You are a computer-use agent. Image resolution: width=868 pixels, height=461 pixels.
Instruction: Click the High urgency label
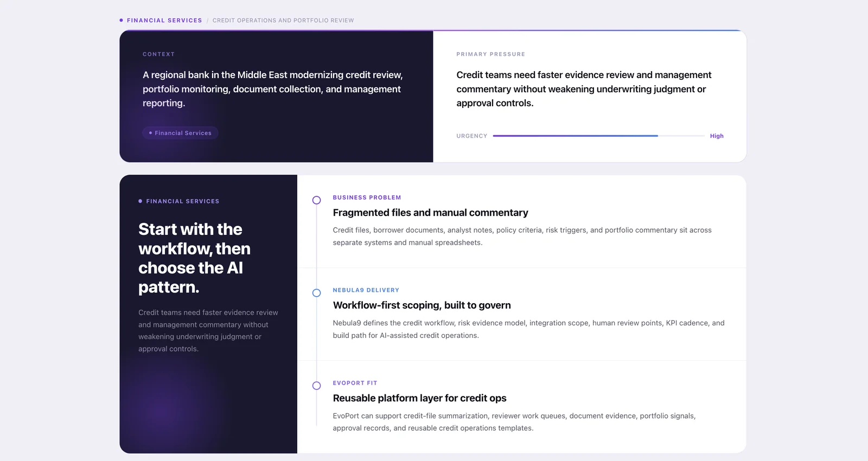(717, 136)
